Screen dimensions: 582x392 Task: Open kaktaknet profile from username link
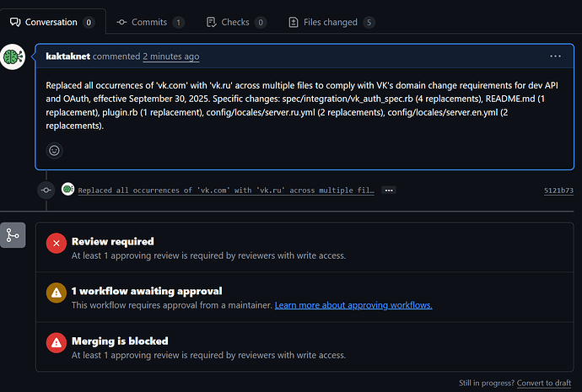point(68,56)
